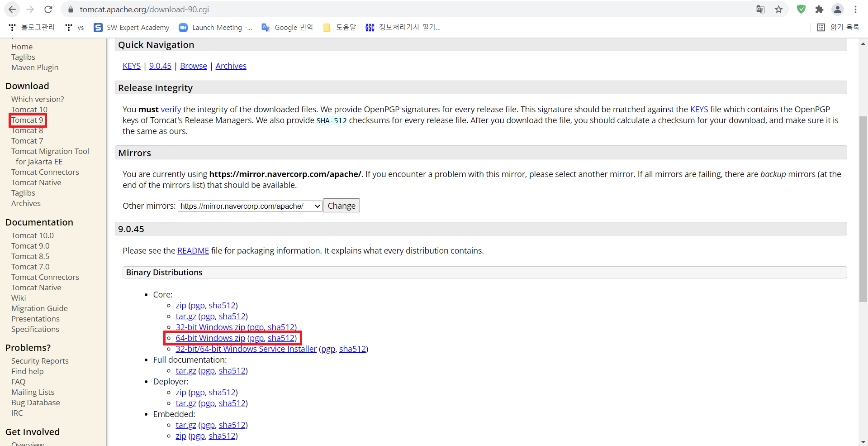Open Tomcat 10.0 documentation
The width and height of the screenshot is (868, 446).
(33, 235)
